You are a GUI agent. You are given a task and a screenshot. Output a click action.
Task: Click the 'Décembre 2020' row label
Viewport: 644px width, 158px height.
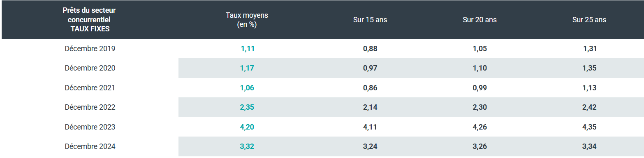[x=90, y=68]
